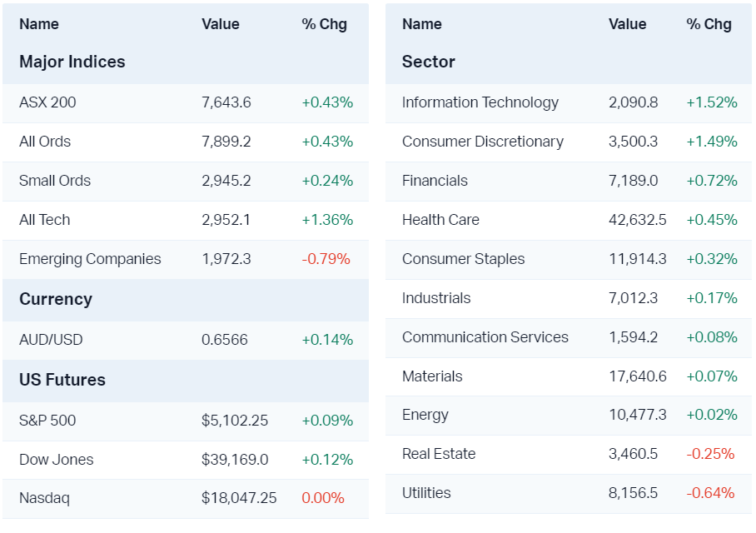Click the S&P 500 futures label
The width and height of the screenshot is (756, 533).
click(47, 421)
